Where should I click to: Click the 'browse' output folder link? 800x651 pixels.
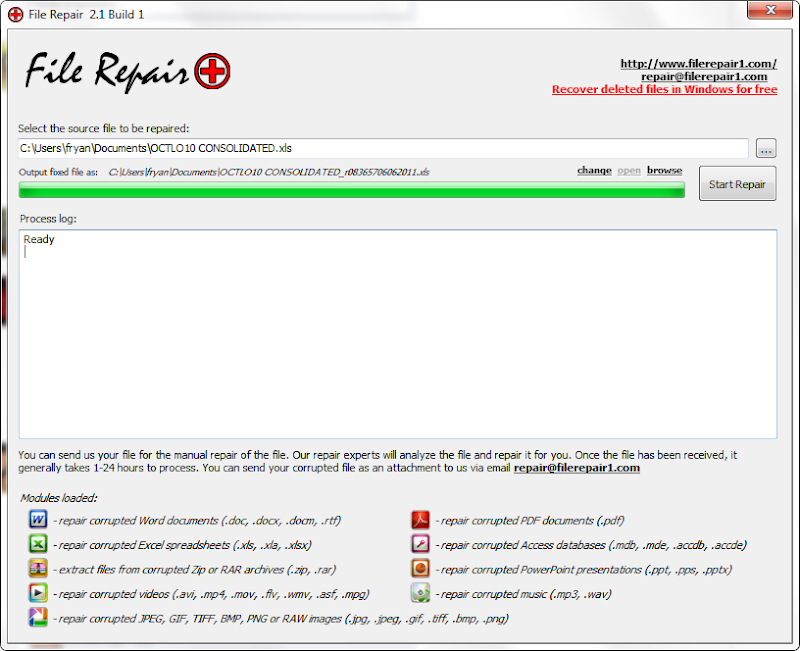tap(664, 170)
